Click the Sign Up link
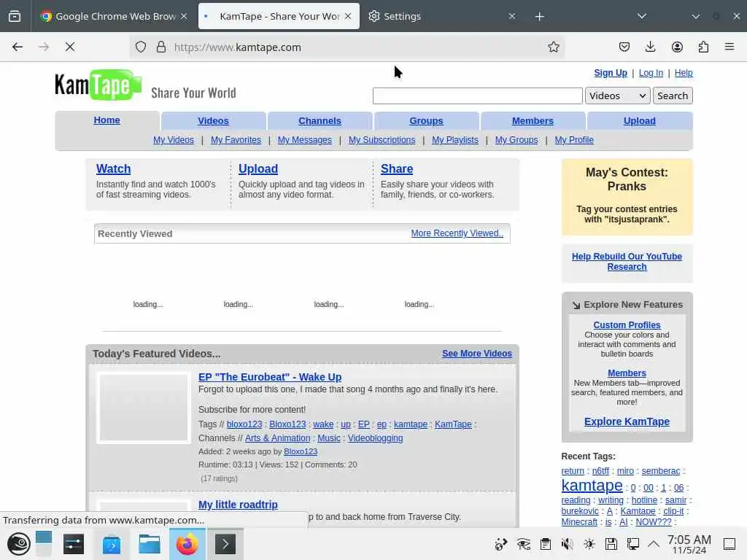The image size is (747, 560). click(611, 73)
